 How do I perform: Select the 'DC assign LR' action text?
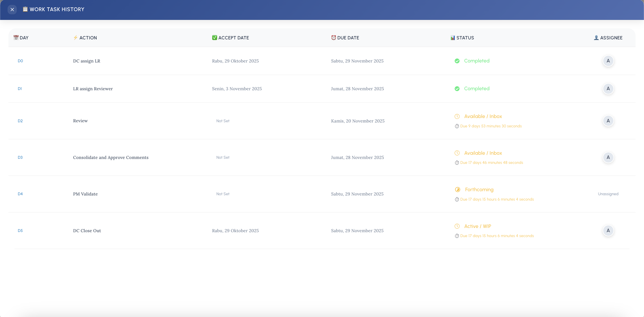(87, 61)
